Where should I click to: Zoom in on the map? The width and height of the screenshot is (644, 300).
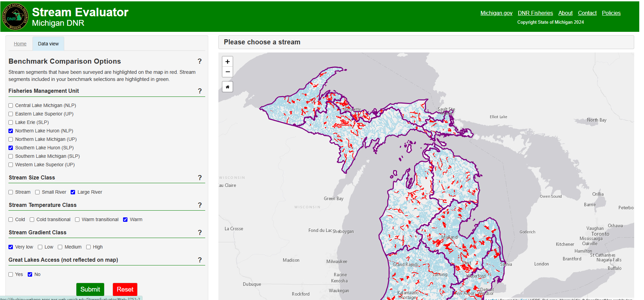tap(228, 62)
